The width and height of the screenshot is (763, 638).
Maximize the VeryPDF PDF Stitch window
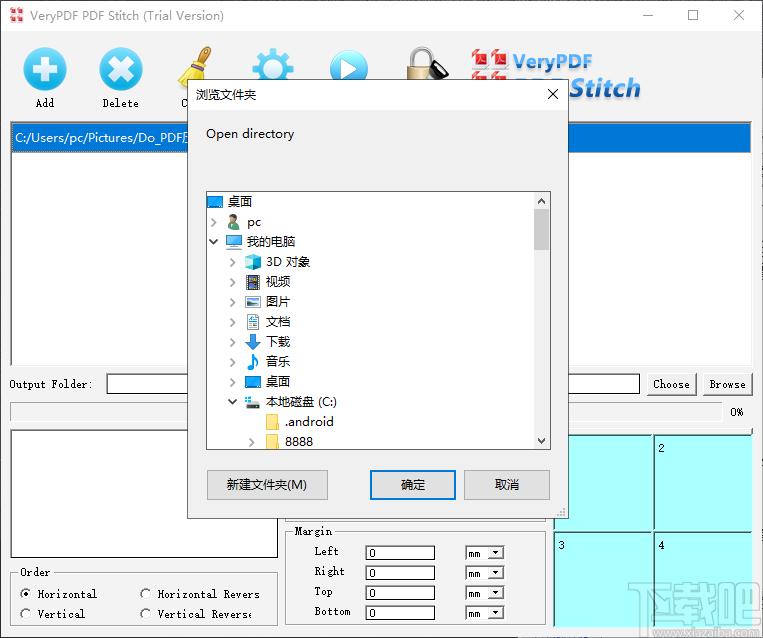[693, 16]
